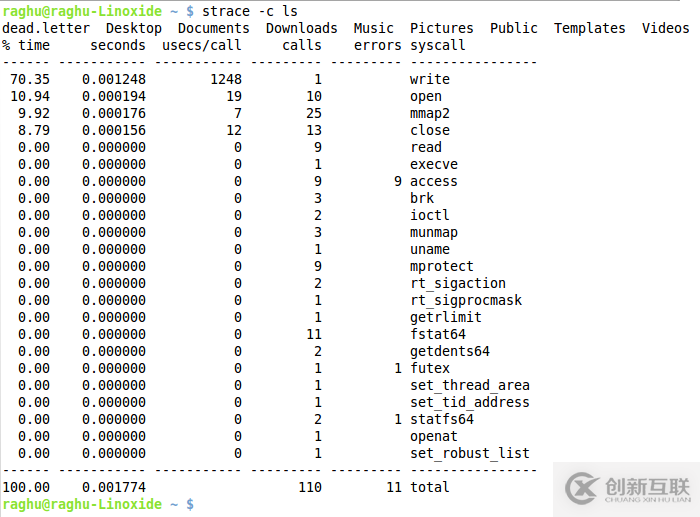700x517 pixels.
Task: Select the 'access' syscall name
Action: (x=434, y=181)
